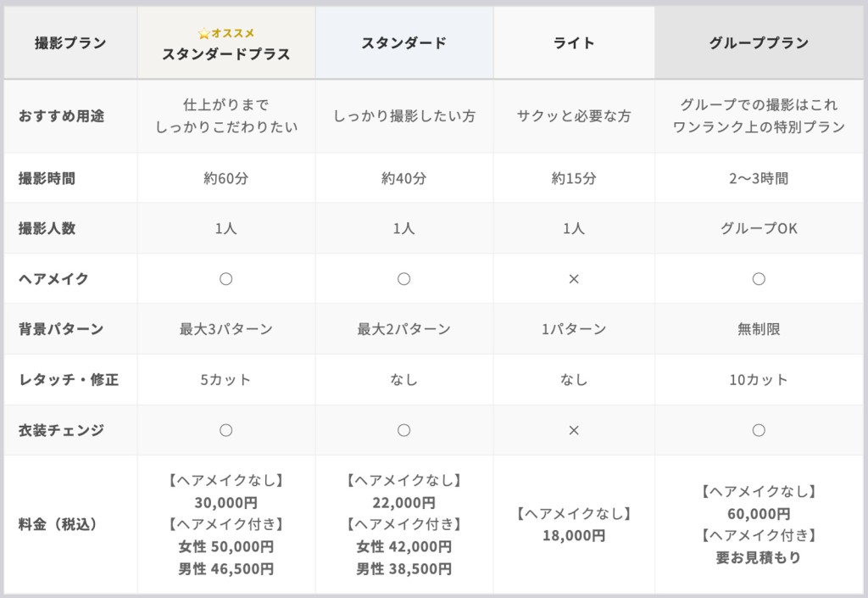This screenshot has height=598, width=868.
Task: Click the 撮影プラン header cell
Action: (70, 43)
